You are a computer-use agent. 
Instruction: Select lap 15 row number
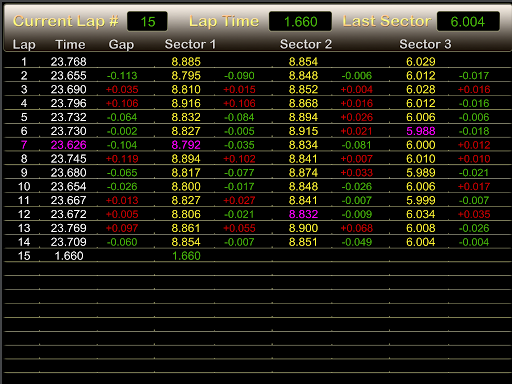(24, 256)
